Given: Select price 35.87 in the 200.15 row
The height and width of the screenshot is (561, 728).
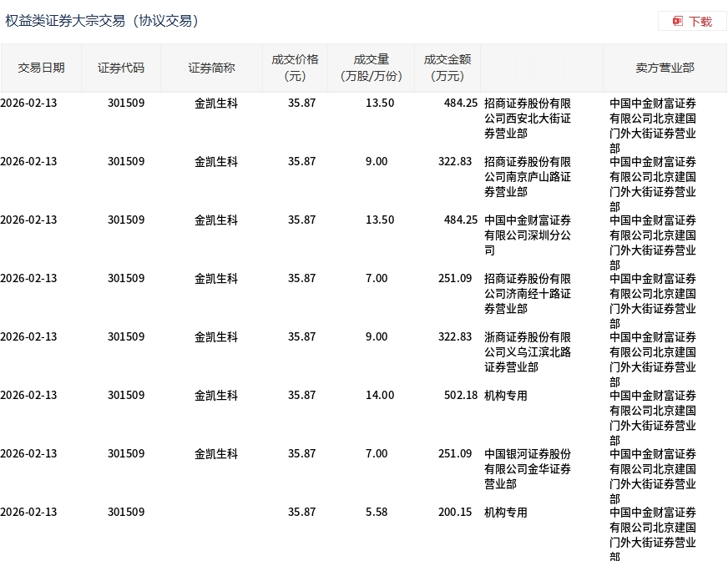Looking at the screenshot, I should [x=301, y=512].
